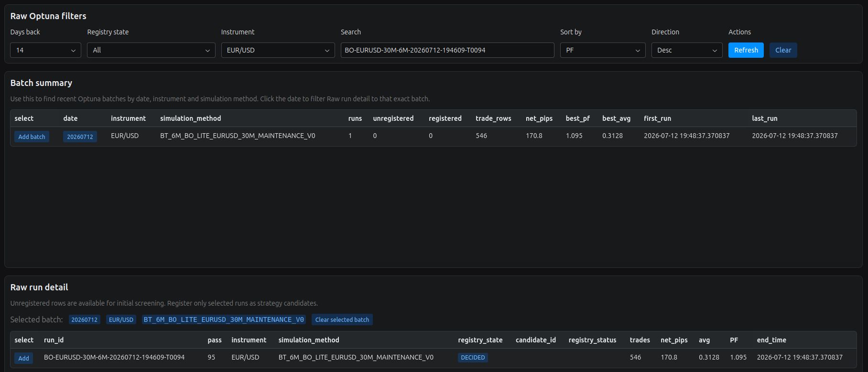Click the unregistered column header
Viewport: 868px width, 372px height.
tap(393, 118)
